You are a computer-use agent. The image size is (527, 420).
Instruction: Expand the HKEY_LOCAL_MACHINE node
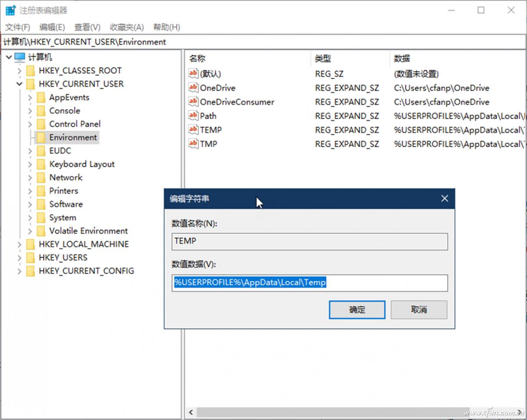[x=19, y=244]
